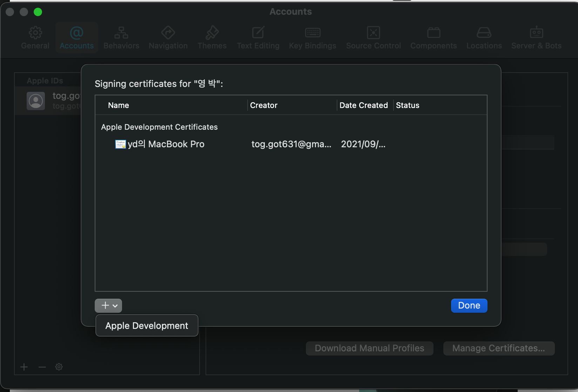This screenshot has width=578, height=392.
Task: Click the tog.got631@gma... creator cell
Action: (291, 144)
